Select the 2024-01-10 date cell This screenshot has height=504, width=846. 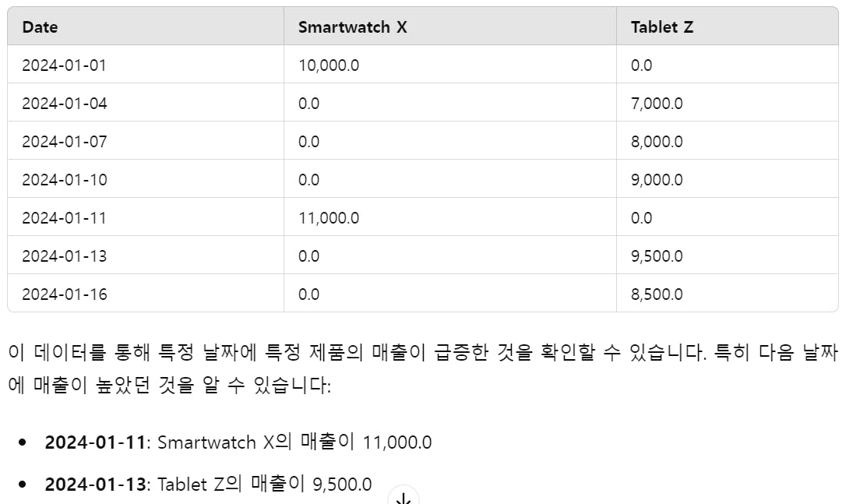click(x=64, y=180)
